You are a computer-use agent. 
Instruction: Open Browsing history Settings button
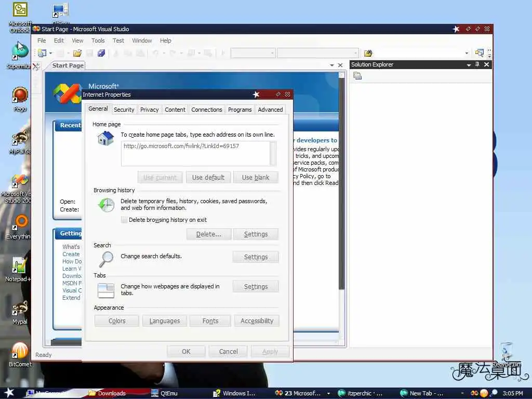point(256,234)
